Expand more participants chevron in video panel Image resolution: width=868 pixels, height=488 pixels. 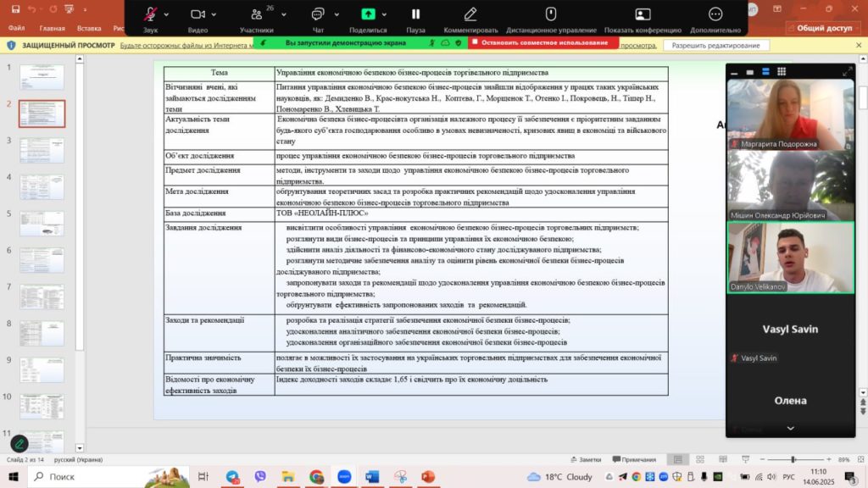790,429
